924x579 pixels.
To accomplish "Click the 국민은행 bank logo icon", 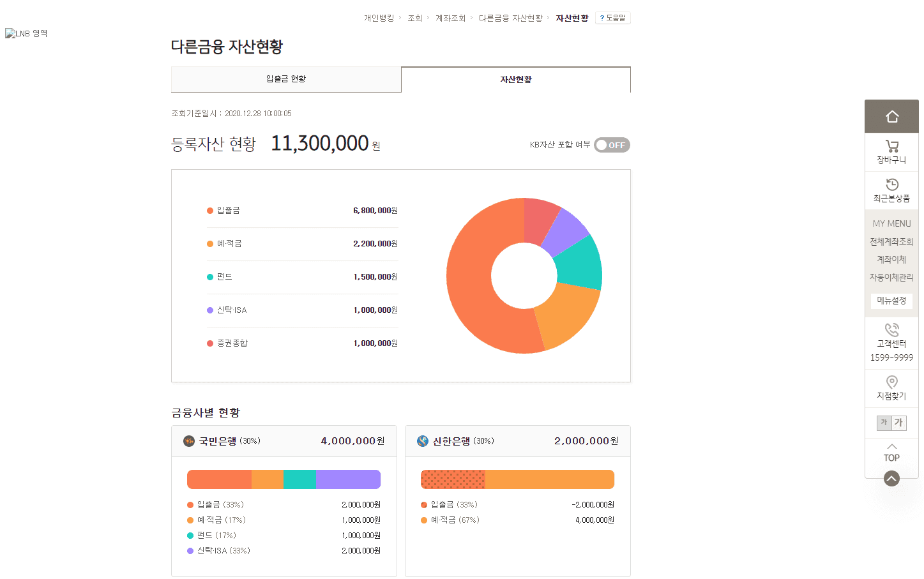I will [188, 441].
